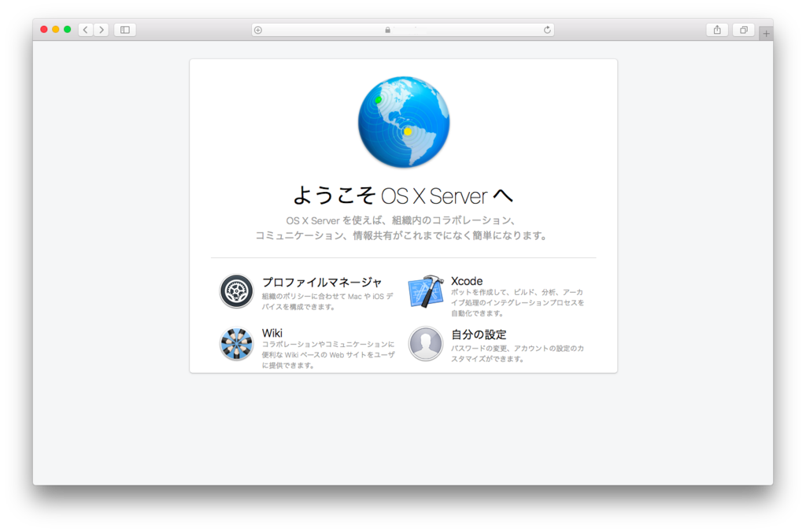Open 自分の設定 user silhouette icon

(x=426, y=343)
